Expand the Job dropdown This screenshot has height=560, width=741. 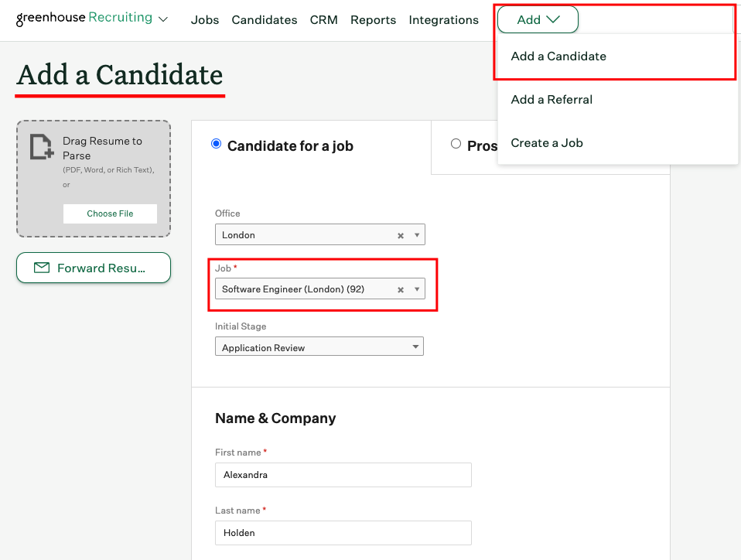coord(418,288)
